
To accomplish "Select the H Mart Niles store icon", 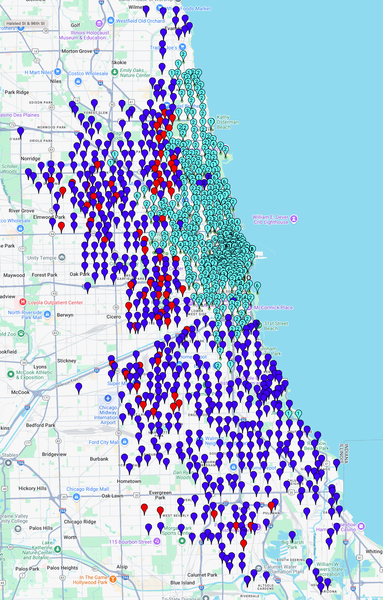I will [57, 72].
